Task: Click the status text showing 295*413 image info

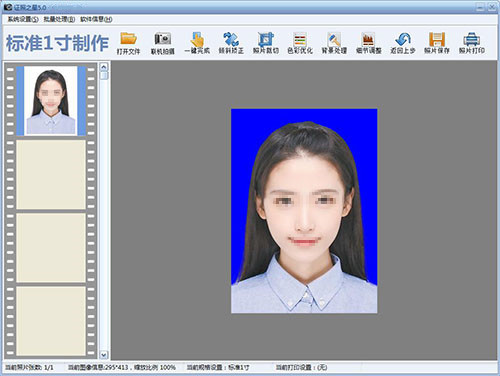Action: tap(122, 367)
